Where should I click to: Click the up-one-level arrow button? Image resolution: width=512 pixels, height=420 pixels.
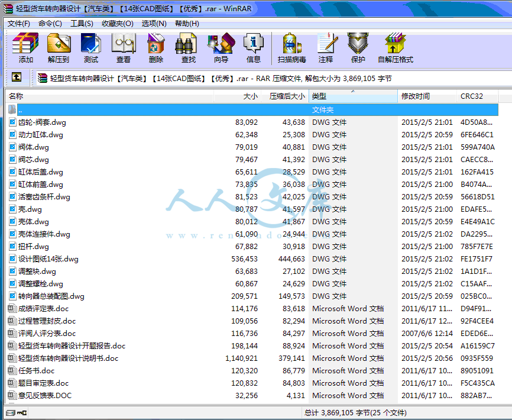17,77
